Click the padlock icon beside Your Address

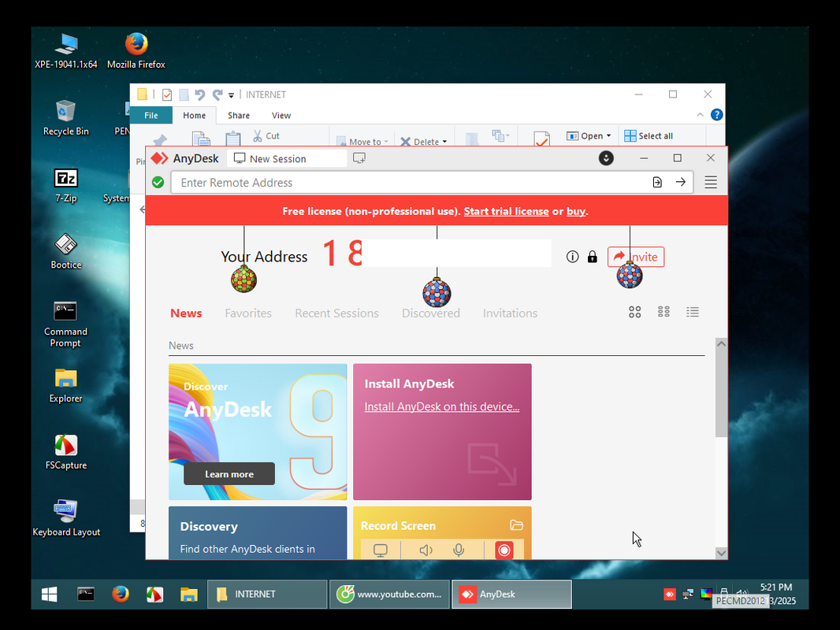click(592, 257)
